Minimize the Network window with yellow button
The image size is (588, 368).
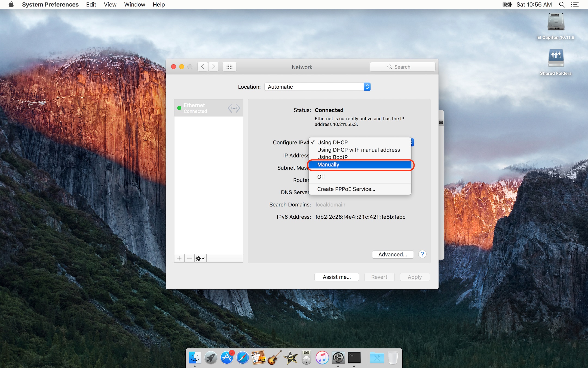tap(182, 67)
